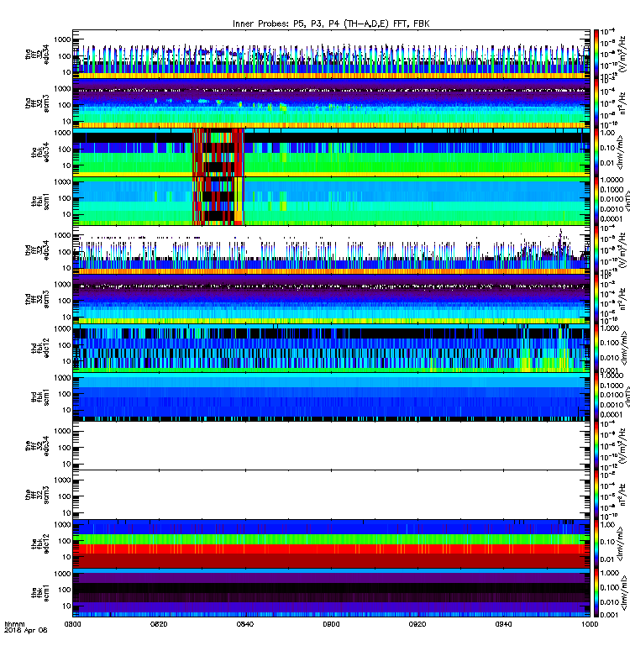Click the "thd fff 32 scm3" panel label
Image resolution: width=630 pixels, height=672 pixels.
click(x=37, y=299)
